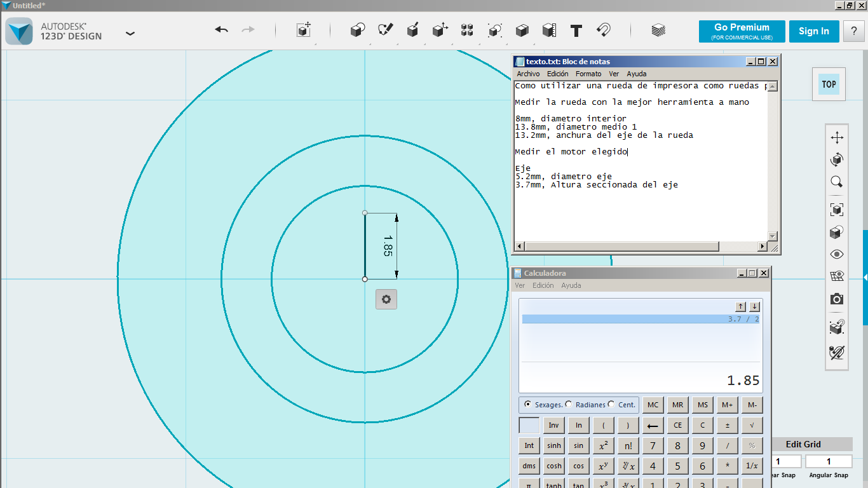This screenshot has width=868, height=488.
Task: Click the 1/x button in Calculadora
Action: (x=752, y=466)
